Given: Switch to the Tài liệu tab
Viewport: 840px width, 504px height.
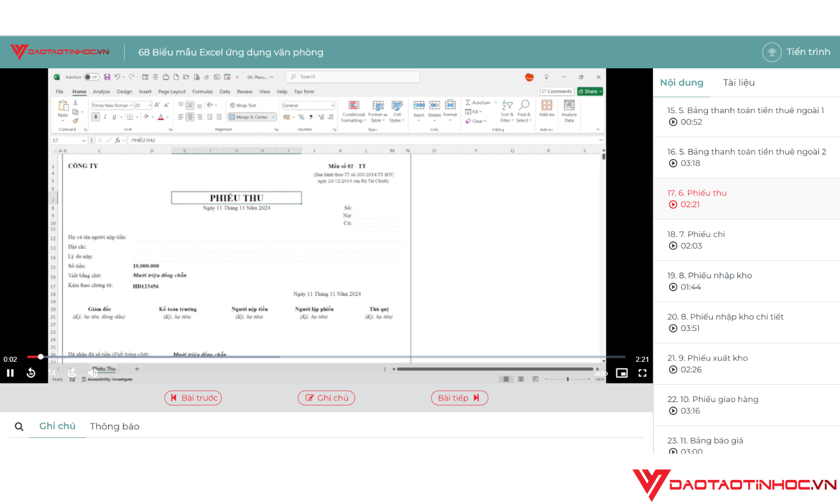Looking at the screenshot, I should (x=739, y=83).
